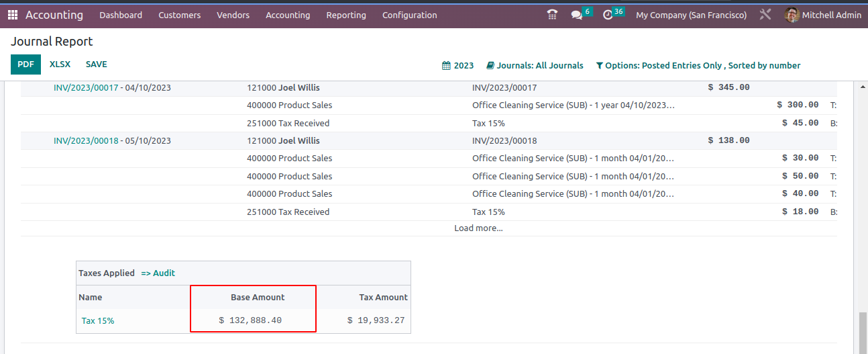Expand the Journals: All Journals filter
Image resolution: width=868 pixels, height=354 pixels.
tap(535, 65)
